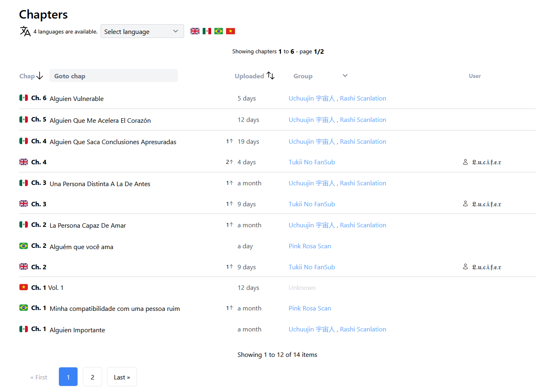This screenshot has width=545, height=392.
Task: Open Tukii No FanSub group on Ch. 4 row
Action: pyautogui.click(x=312, y=162)
